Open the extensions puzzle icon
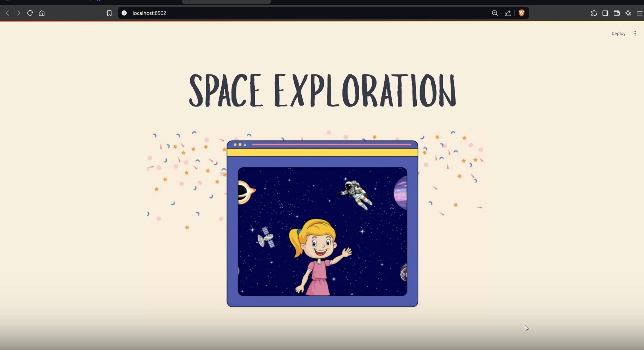Screen dimensions: 644x350 pos(594,13)
